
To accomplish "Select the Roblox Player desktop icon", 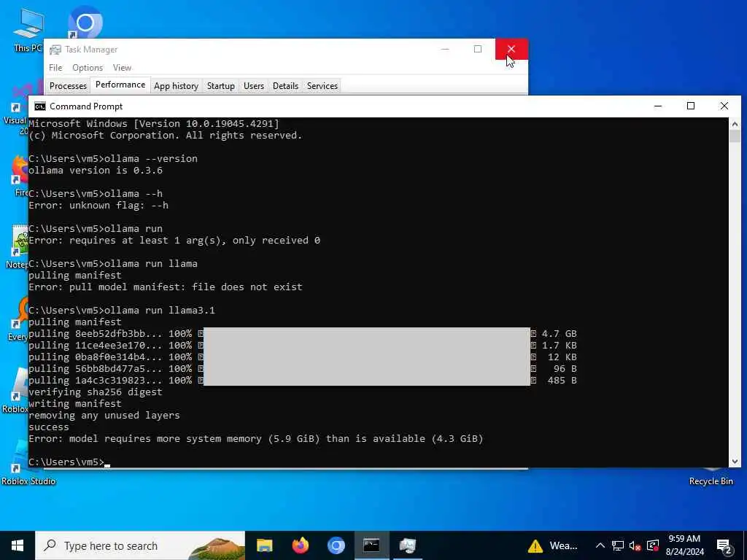I will (x=15, y=391).
